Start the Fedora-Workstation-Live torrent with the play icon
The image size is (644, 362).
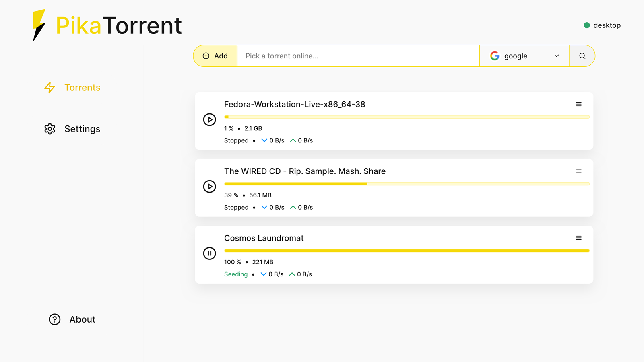click(x=209, y=119)
